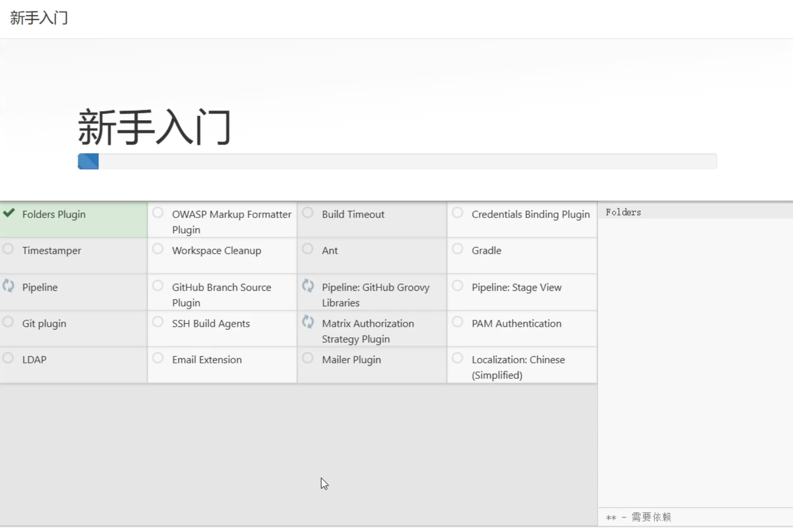Click the spinning sync icon beside Pipeline
Screen dimensions: 793x532
point(8,285)
